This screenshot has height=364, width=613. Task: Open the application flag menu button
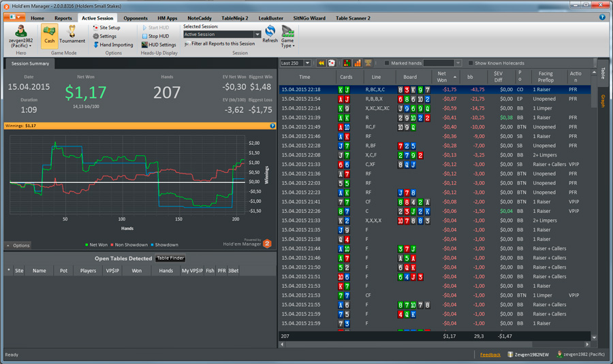click(x=14, y=17)
